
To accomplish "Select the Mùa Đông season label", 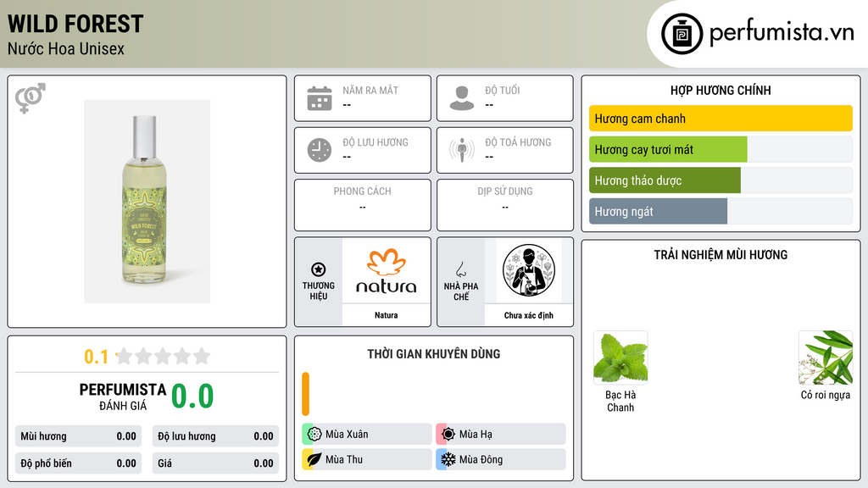I will coord(481,459).
